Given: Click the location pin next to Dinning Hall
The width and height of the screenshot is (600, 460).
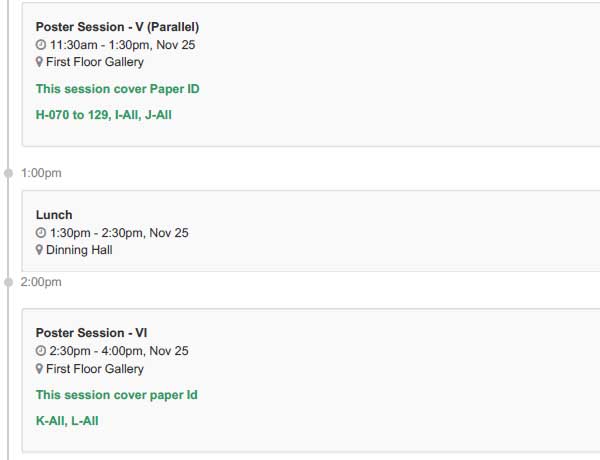Looking at the screenshot, I should point(39,250).
